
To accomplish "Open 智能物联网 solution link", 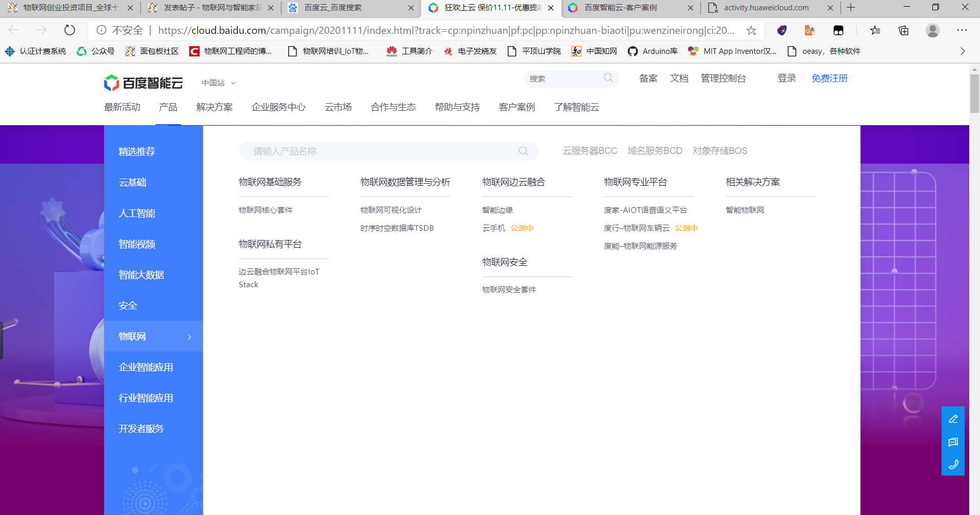I will pos(745,210).
